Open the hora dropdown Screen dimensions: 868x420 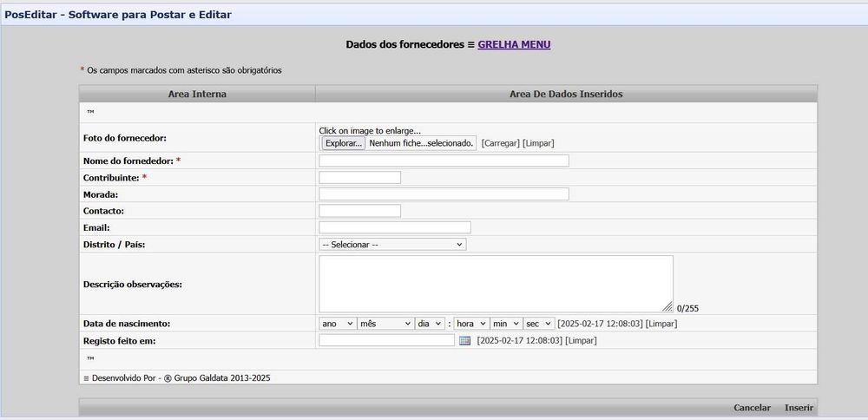coord(471,323)
